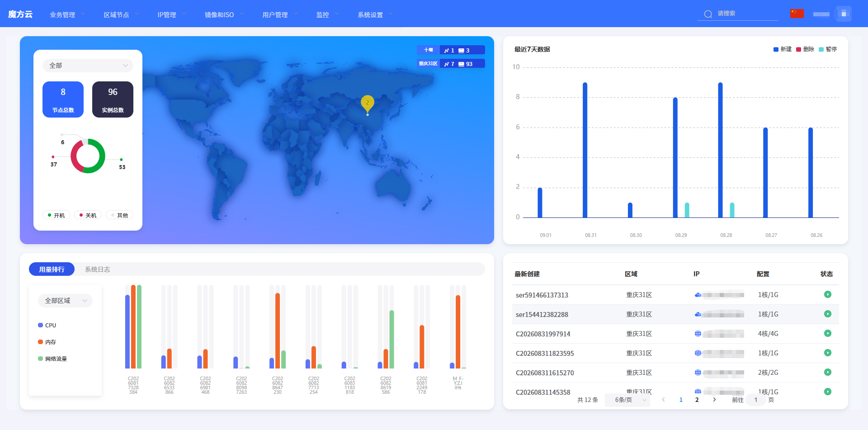Screen dimensions: 868x430
Task: Open status for ser154412382288 row
Action: tap(828, 314)
